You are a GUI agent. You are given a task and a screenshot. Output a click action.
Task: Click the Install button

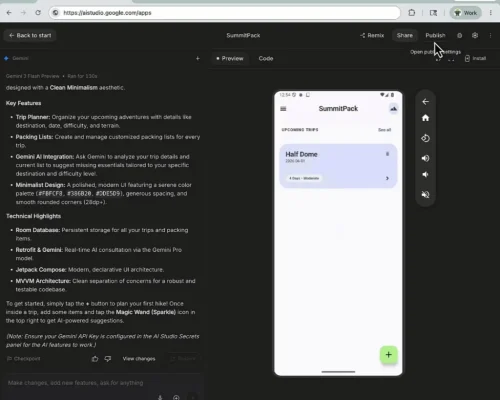(475, 58)
